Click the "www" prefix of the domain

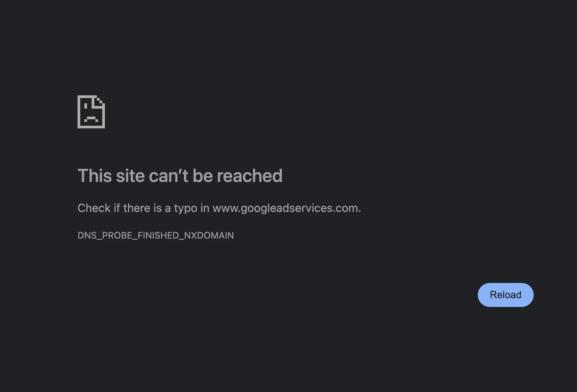(x=225, y=209)
